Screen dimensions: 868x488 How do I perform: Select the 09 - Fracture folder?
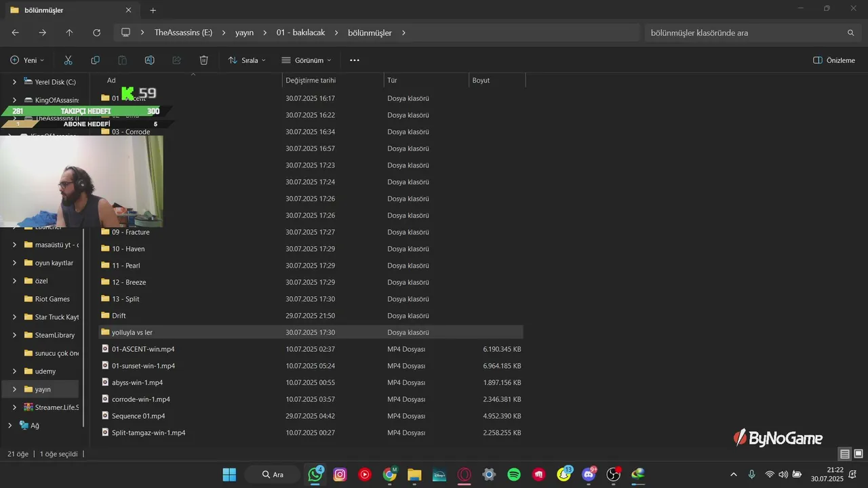130,232
